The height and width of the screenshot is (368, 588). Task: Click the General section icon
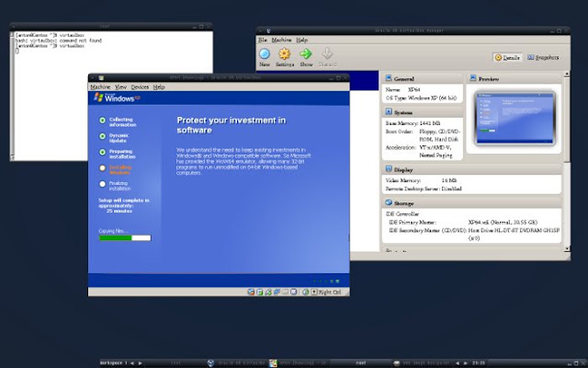pos(389,78)
